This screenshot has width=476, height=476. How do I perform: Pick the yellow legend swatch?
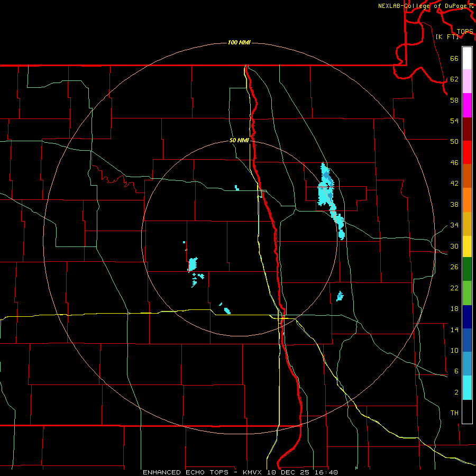(x=467, y=246)
